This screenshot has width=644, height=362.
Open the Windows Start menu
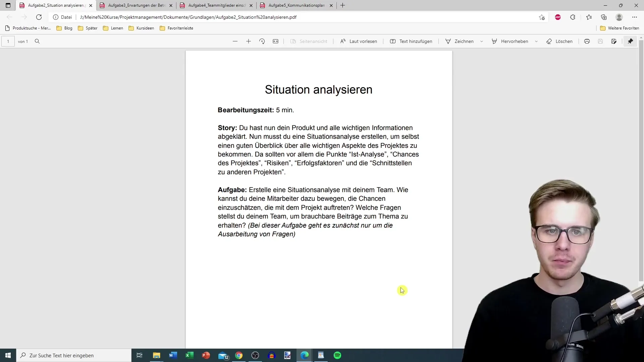pos(8,355)
